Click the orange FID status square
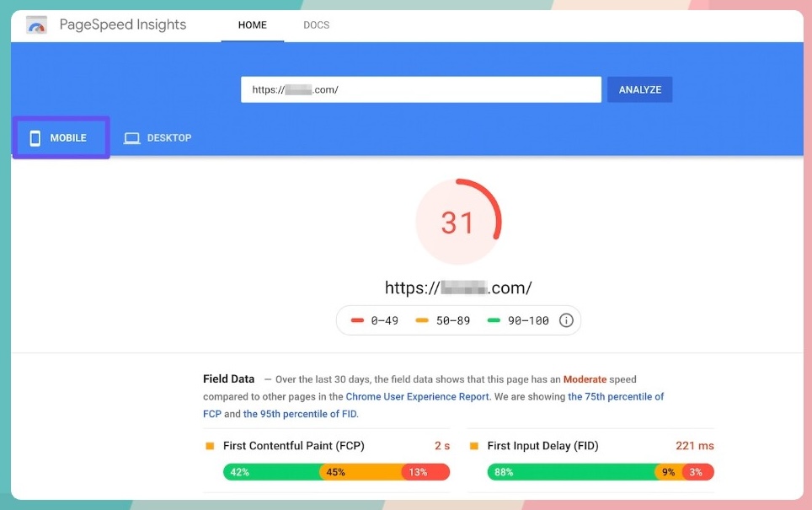Image resolution: width=812 pixels, height=510 pixels. [474, 446]
